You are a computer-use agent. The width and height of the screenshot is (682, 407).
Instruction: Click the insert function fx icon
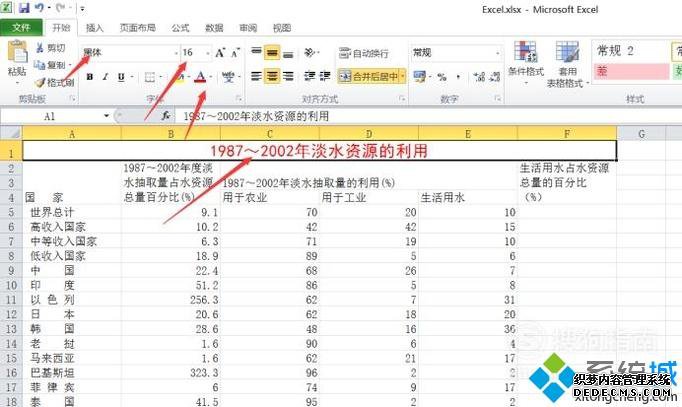click(x=166, y=116)
